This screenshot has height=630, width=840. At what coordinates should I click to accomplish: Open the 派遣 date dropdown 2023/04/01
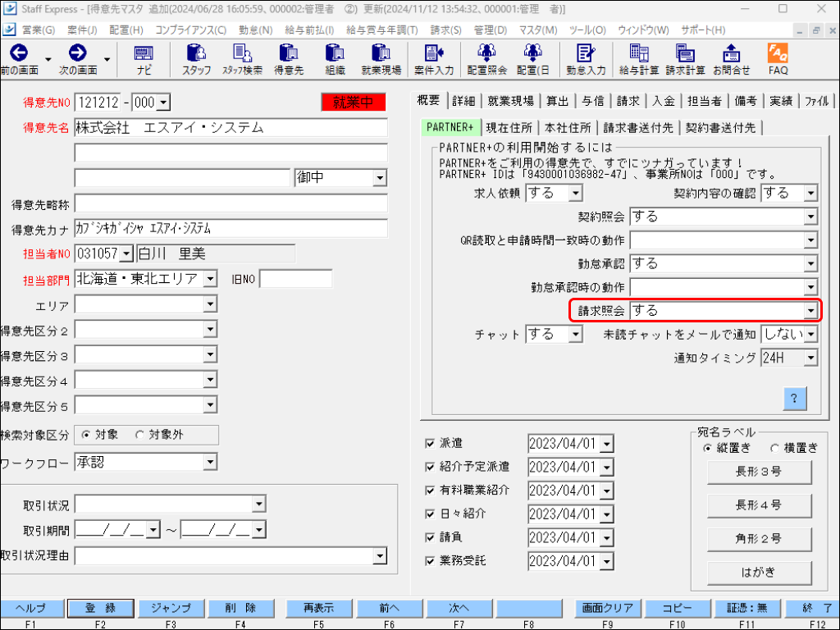[606, 444]
